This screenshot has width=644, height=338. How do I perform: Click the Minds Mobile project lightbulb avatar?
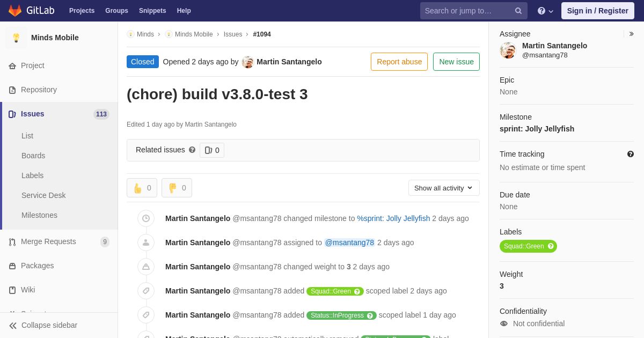[16, 38]
